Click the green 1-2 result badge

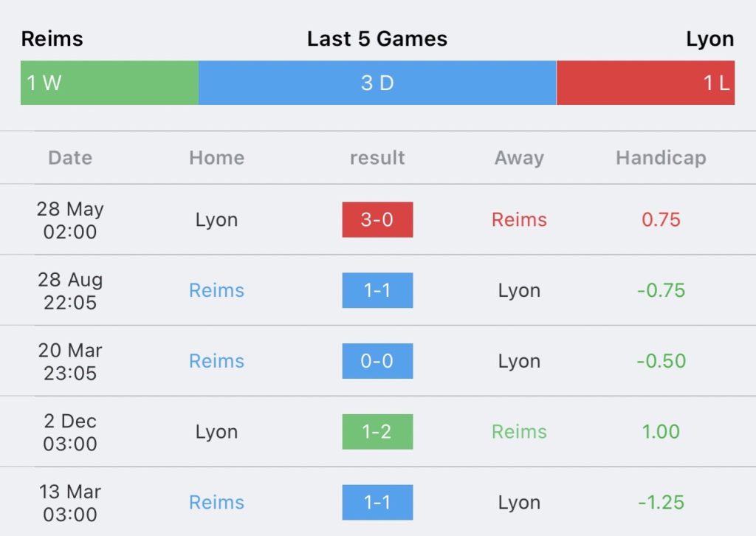pos(377,432)
